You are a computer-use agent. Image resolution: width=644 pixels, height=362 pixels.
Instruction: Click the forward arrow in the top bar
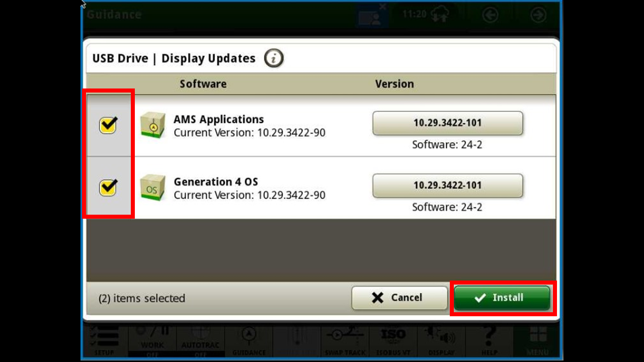[538, 16]
